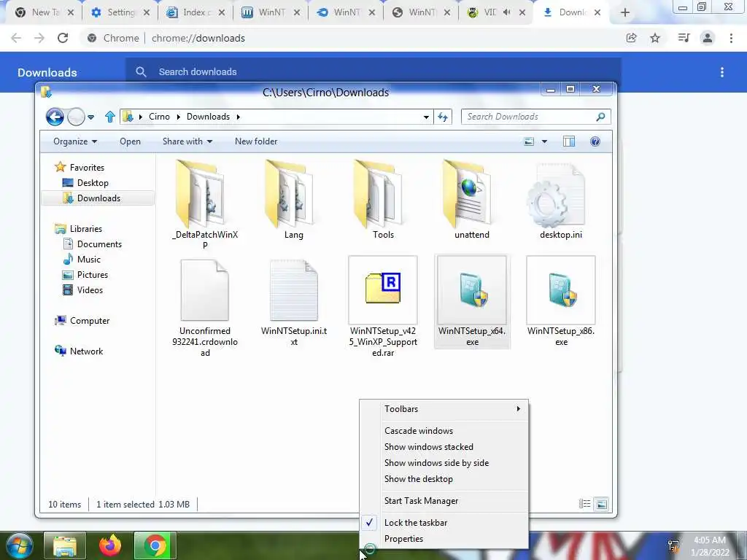The image size is (747, 560).
Task: Open Chrome media control icon
Action: [x=684, y=38]
